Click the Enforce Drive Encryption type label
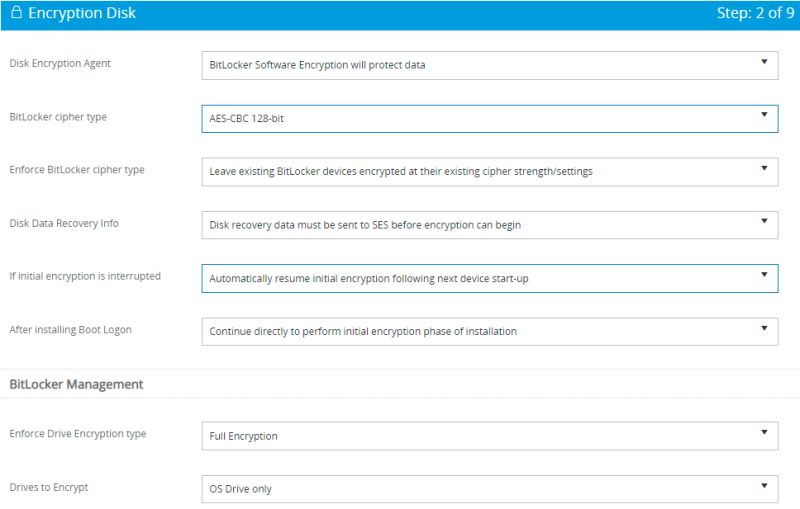800x509 pixels. tap(78, 434)
